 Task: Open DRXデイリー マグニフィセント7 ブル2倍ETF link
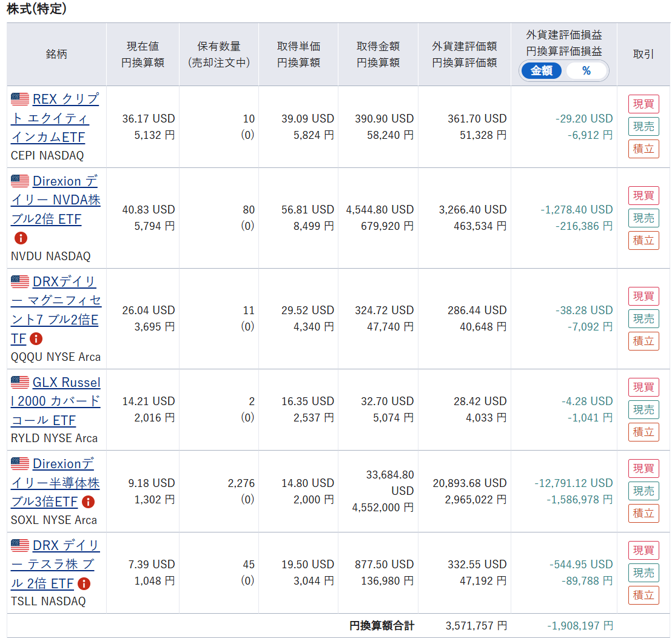coord(56,311)
